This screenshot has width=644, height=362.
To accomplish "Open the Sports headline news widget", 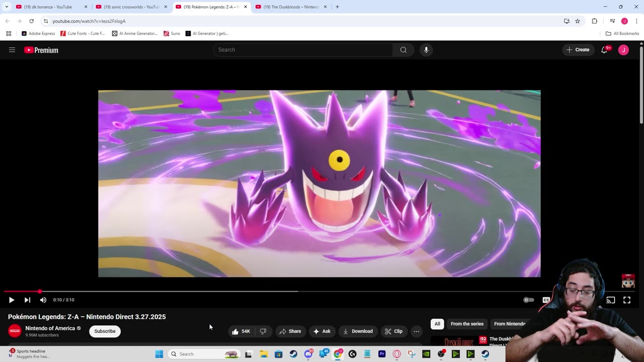I will point(29,354).
